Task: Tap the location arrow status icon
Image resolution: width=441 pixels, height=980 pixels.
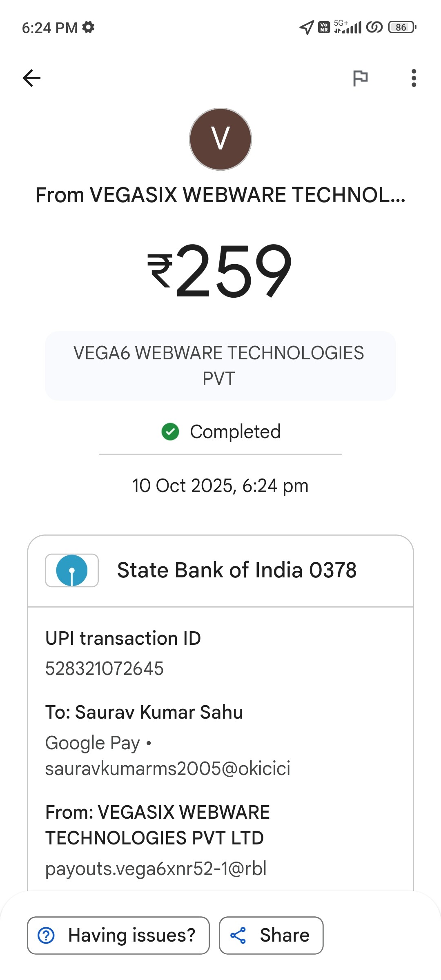Action: coord(306,27)
